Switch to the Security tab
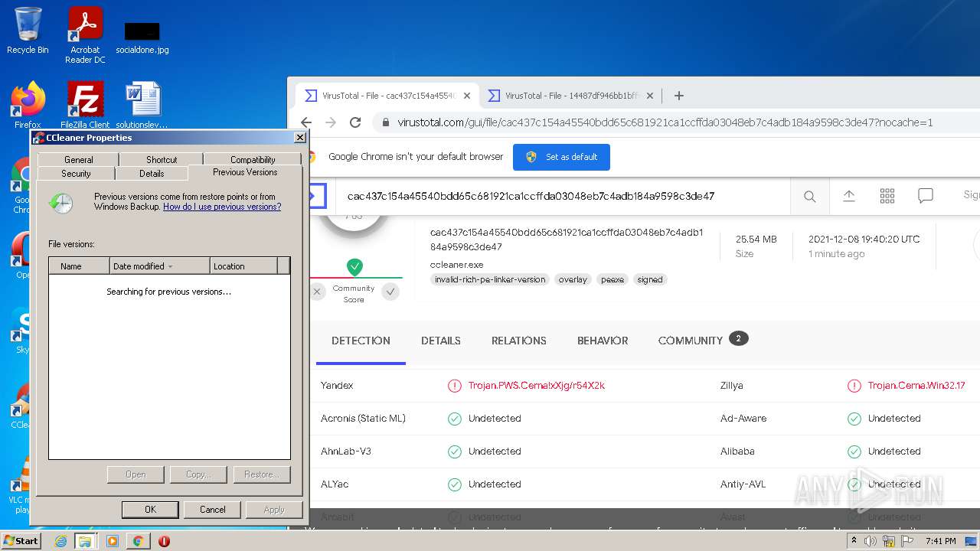Screen dimensions: 980x551 [76, 173]
